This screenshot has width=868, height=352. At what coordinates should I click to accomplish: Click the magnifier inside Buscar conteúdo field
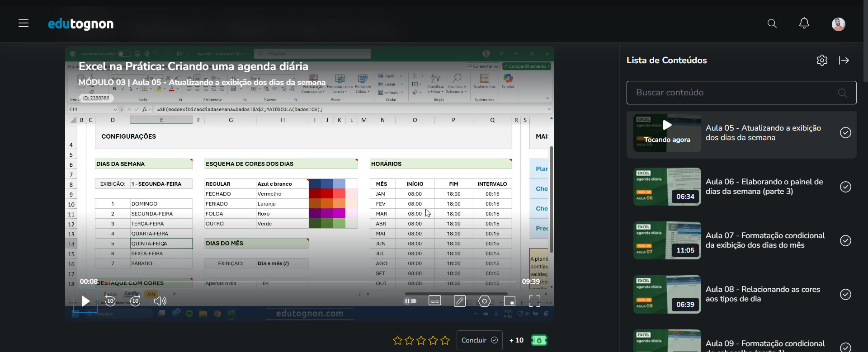tap(842, 93)
